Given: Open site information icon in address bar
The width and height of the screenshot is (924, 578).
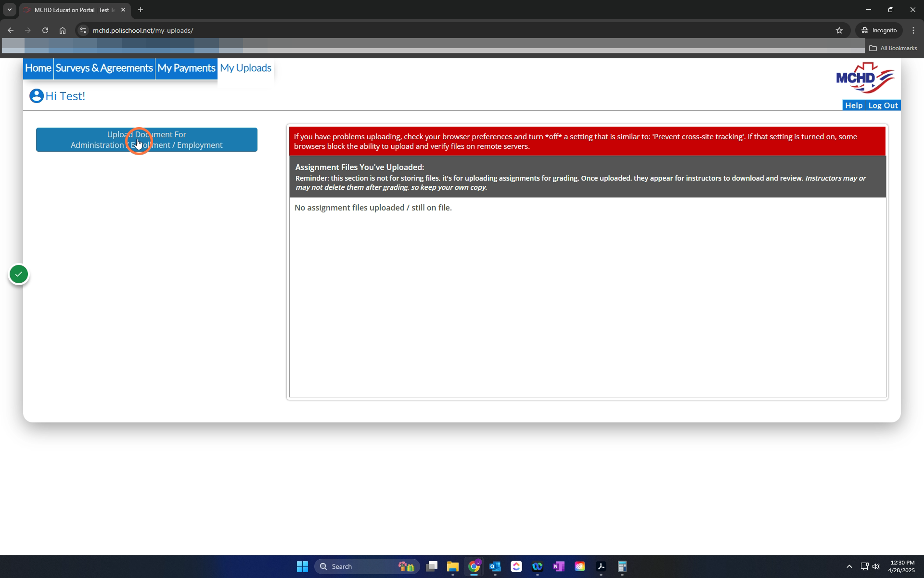Looking at the screenshot, I should tap(83, 30).
